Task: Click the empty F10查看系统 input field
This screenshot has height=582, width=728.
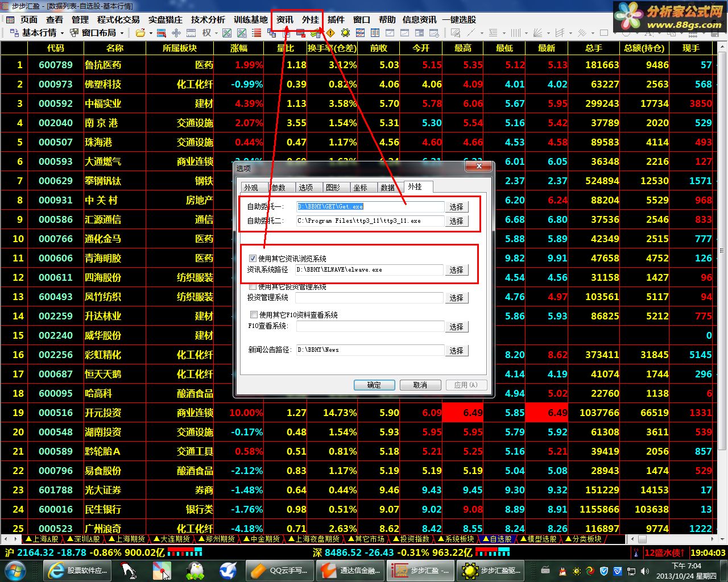Action: [x=370, y=326]
